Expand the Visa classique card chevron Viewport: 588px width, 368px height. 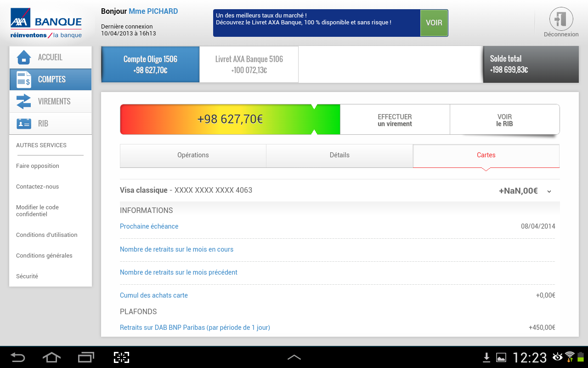tap(549, 191)
